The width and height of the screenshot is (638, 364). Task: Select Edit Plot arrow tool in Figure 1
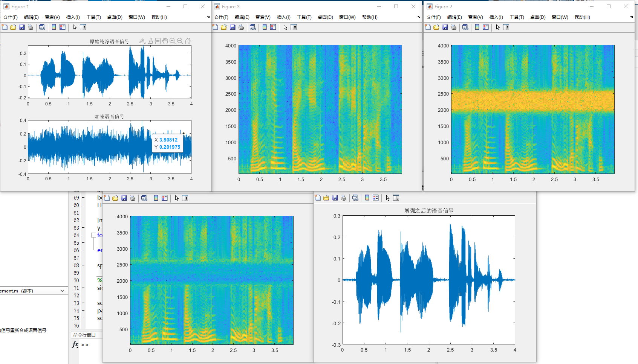click(x=75, y=27)
